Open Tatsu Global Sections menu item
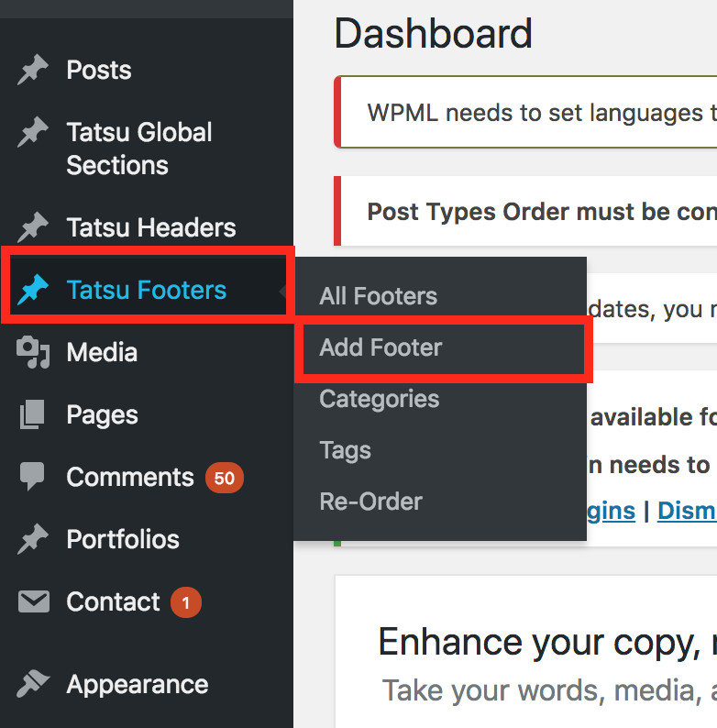Image resolution: width=717 pixels, height=728 pixels. point(139,149)
